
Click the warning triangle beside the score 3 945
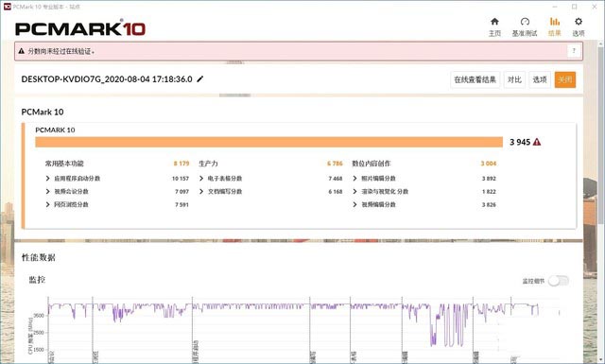(x=537, y=142)
